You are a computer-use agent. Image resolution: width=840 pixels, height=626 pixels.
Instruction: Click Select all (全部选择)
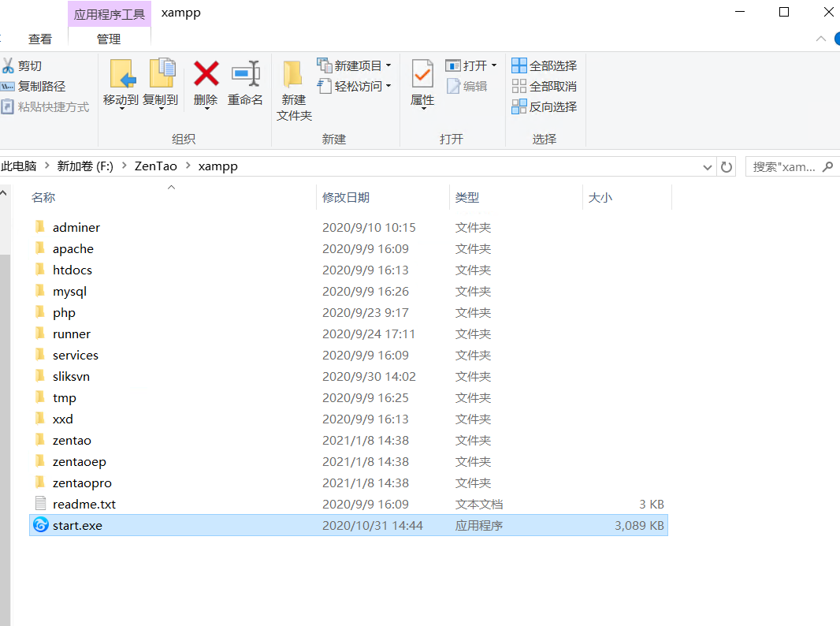pyautogui.click(x=545, y=66)
